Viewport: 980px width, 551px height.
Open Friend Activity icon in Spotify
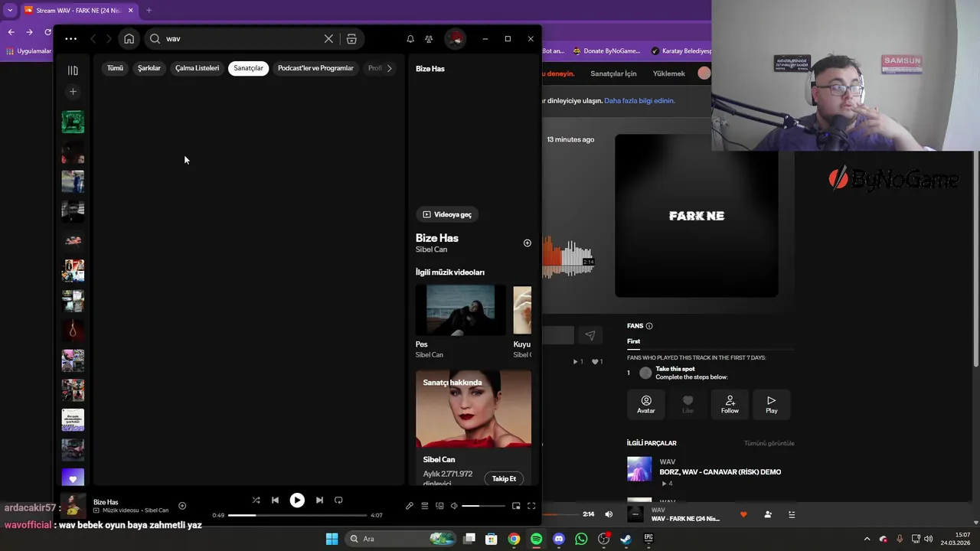pos(429,39)
